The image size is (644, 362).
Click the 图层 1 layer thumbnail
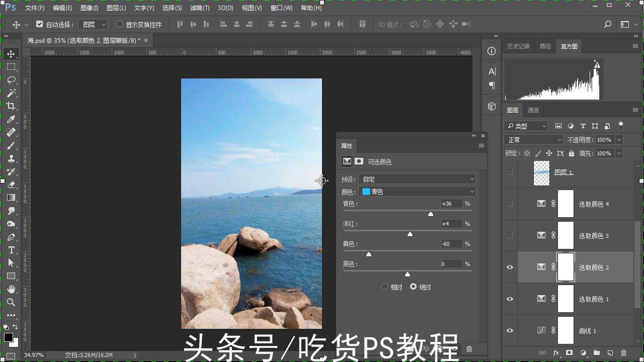541,172
